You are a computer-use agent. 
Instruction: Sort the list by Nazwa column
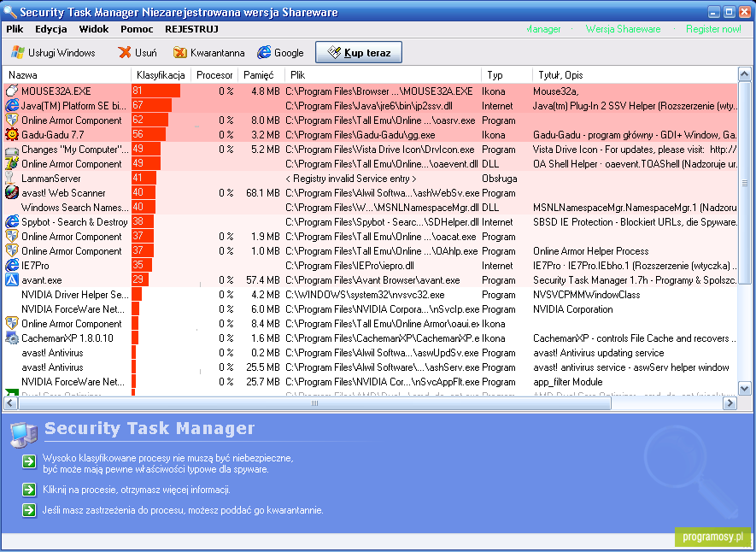click(x=67, y=74)
